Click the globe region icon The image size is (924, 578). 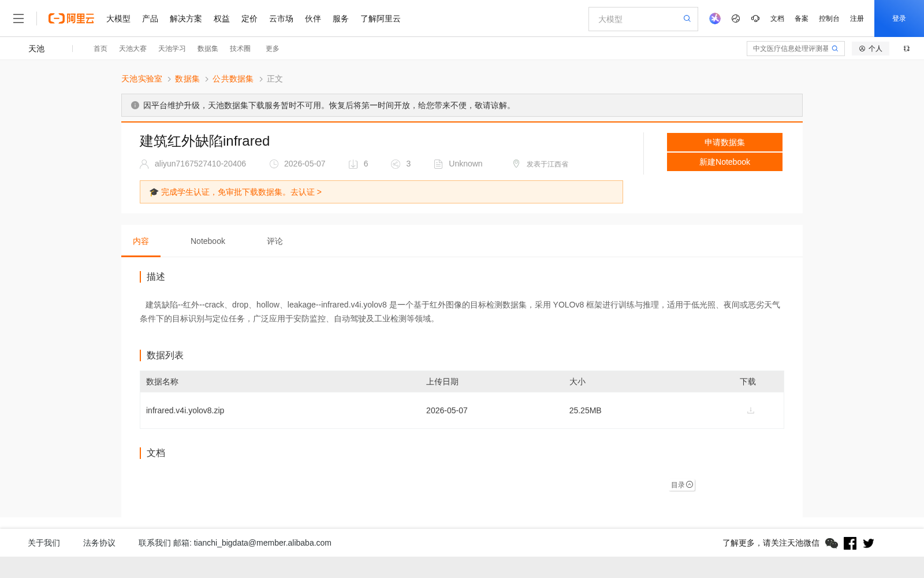click(x=736, y=18)
